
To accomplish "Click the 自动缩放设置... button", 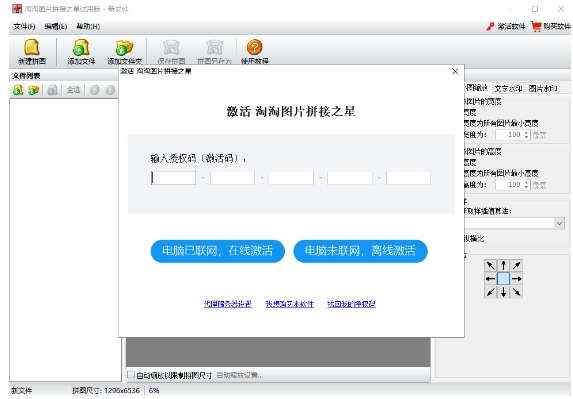I will tap(240, 375).
